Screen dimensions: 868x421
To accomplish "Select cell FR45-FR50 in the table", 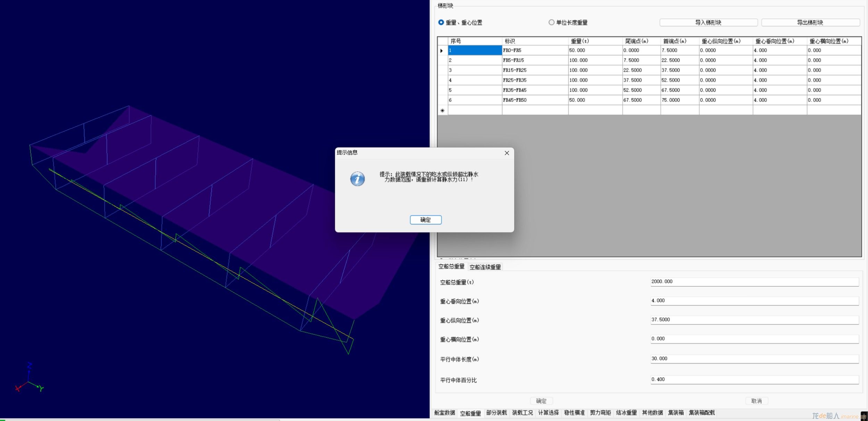I will (535, 100).
